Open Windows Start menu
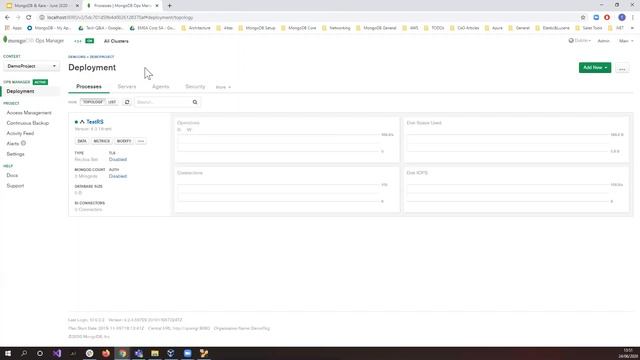640x360 pixels. 8,353
